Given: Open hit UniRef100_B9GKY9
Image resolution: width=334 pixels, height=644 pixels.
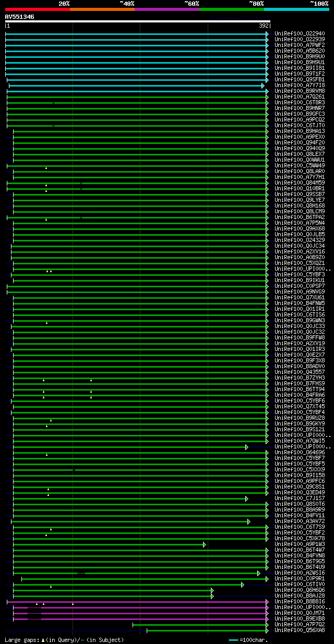Looking at the screenshot, I should 300,424.
